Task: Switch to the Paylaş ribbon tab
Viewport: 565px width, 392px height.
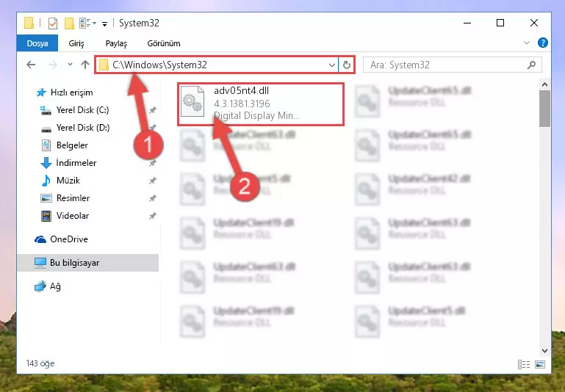Action: pos(116,43)
